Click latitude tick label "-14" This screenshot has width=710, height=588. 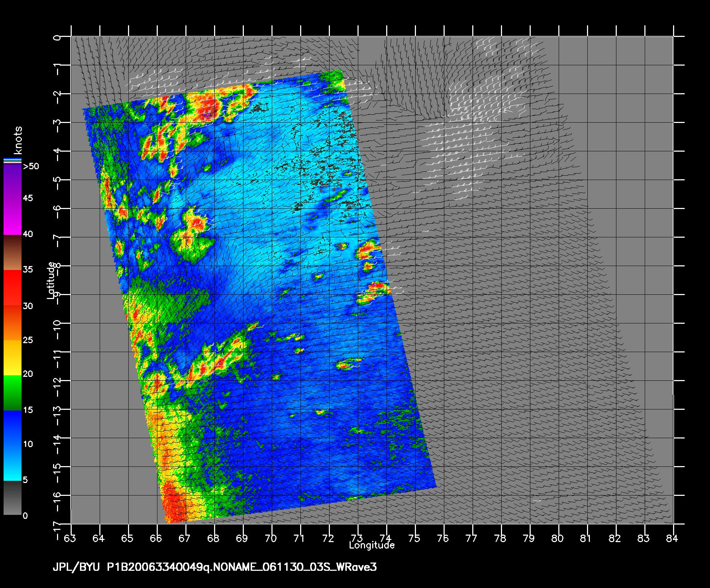pyautogui.click(x=57, y=444)
